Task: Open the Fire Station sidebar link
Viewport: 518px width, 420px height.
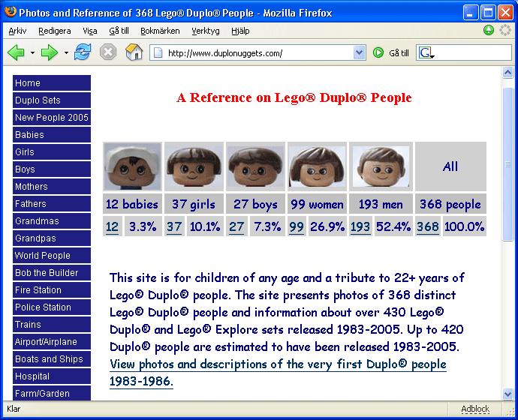Action: [x=52, y=289]
